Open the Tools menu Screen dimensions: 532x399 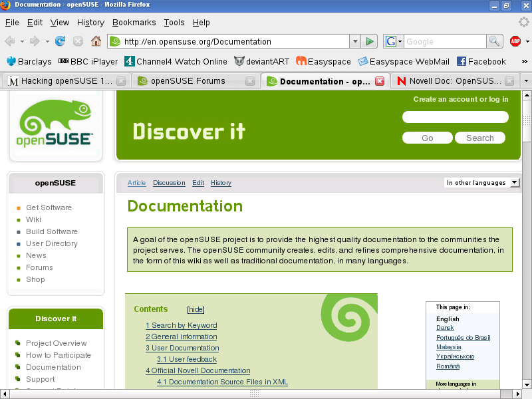coord(174,23)
